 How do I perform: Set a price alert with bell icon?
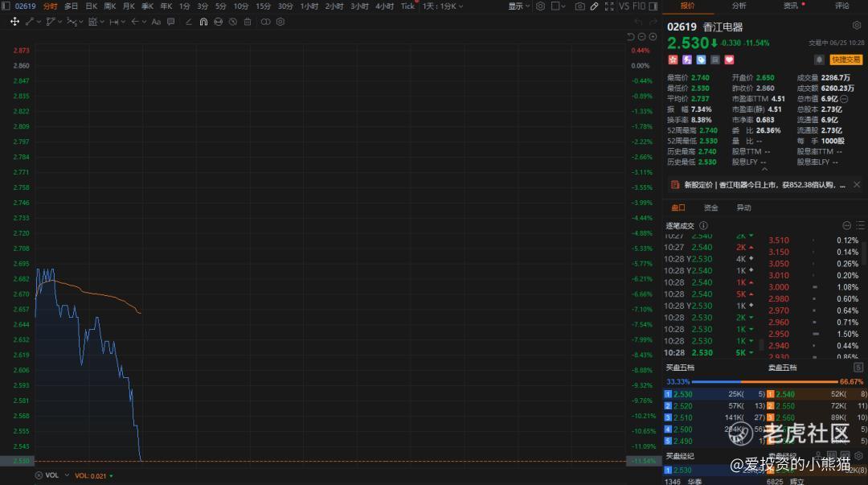coord(819,60)
